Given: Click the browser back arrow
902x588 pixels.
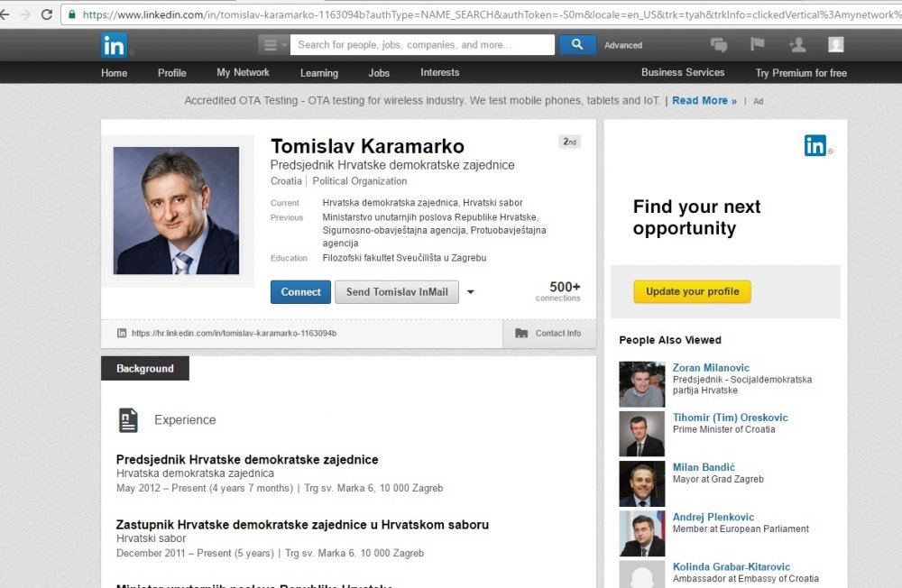Looking at the screenshot, I should point(5,14).
